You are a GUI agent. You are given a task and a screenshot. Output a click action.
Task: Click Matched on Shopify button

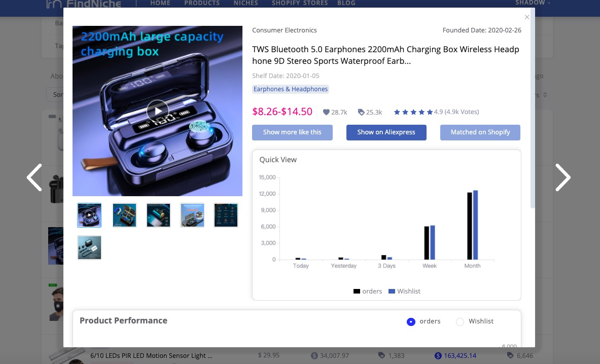[480, 132]
